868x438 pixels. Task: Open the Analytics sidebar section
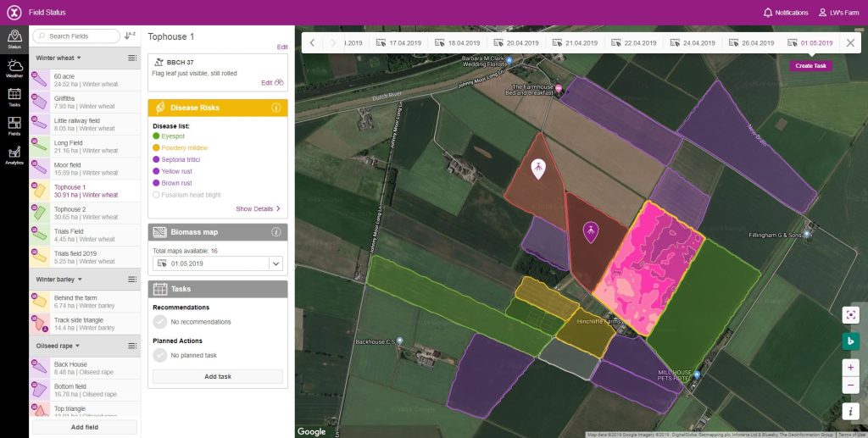(x=14, y=155)
